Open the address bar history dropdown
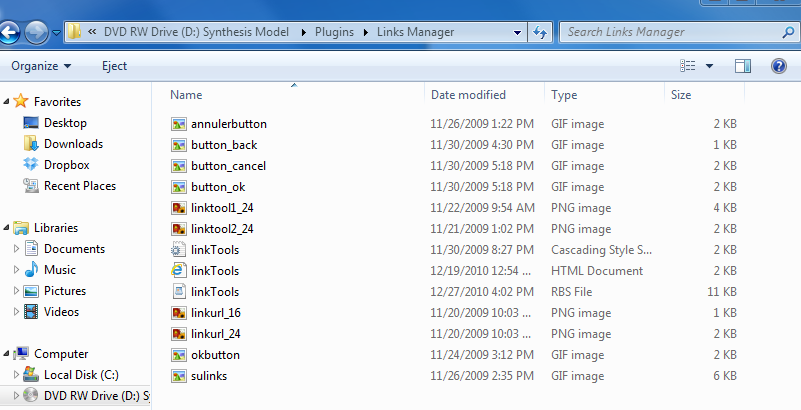 coord(516,32)
